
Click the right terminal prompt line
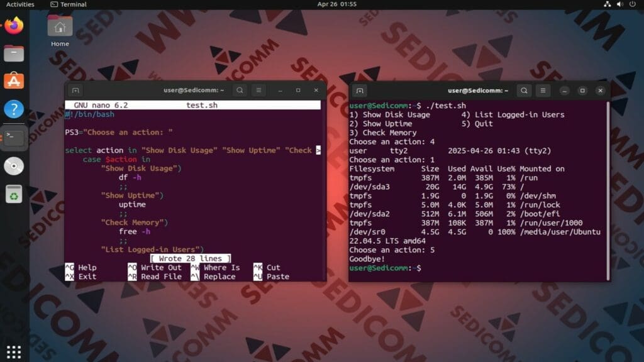pos(386,268)
